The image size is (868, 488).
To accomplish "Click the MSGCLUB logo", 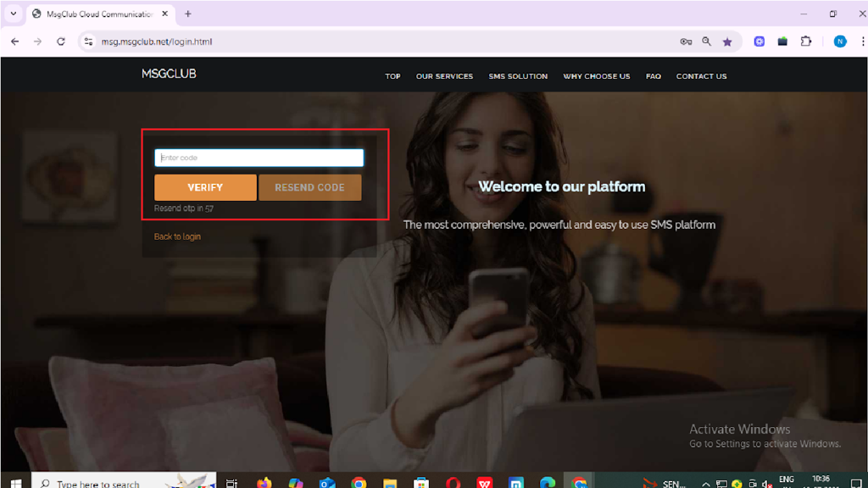I will click(169, 74).
